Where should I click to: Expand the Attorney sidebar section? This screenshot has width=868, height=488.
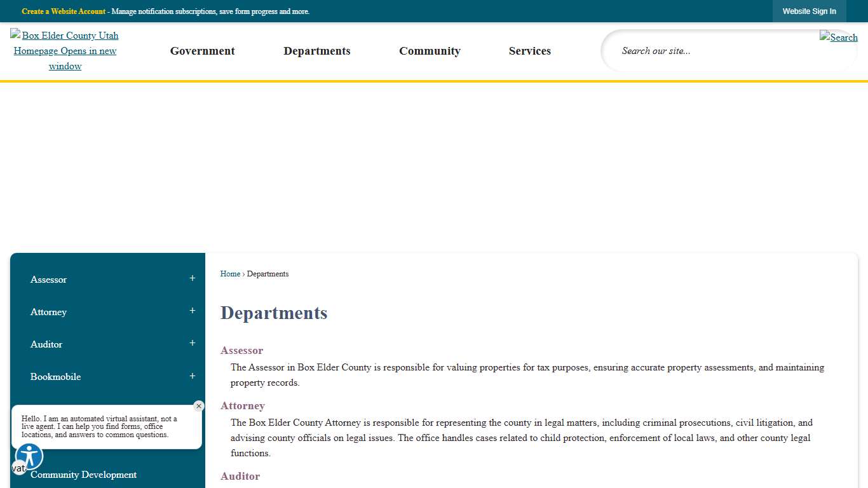coord(192,311)
